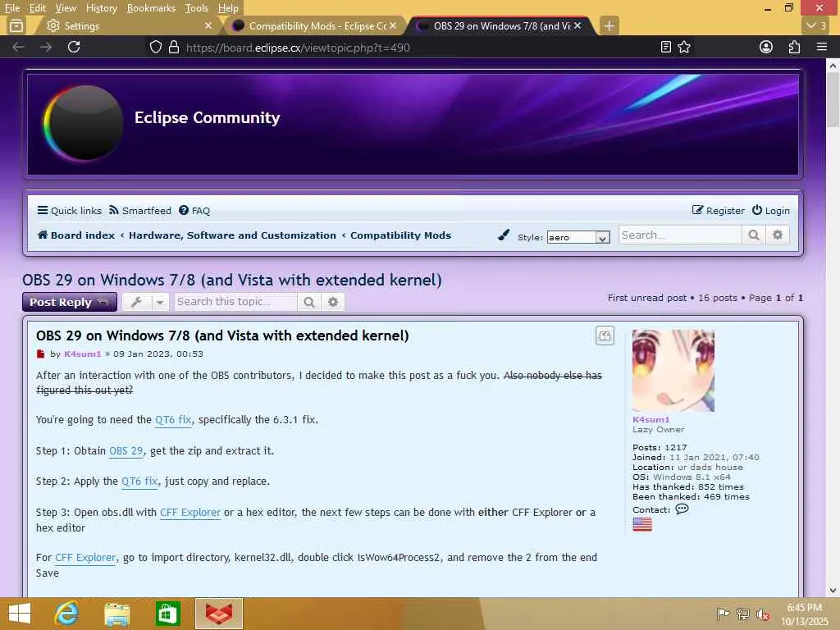Viewport: 840px width, 630px height.
Task: Quote the first post via quote icon
Action: (605, 336)
